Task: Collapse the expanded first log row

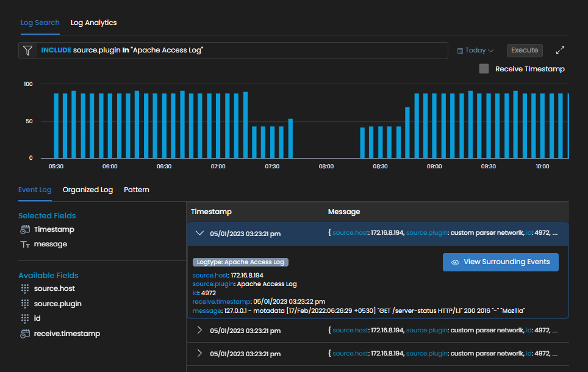Action: [x=199, y=233]
